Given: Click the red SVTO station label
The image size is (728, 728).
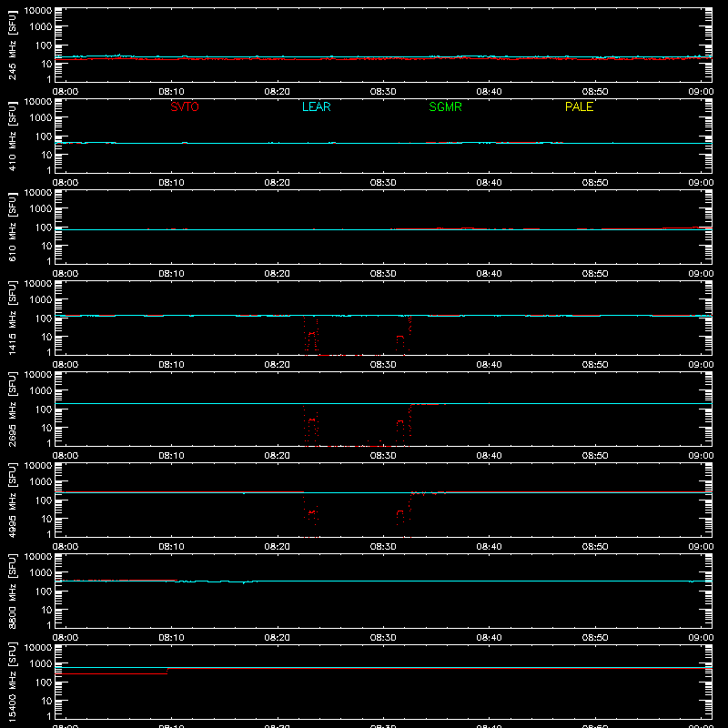Looking at the screenshot, I should pyautogui.click(x=185, y=106).
